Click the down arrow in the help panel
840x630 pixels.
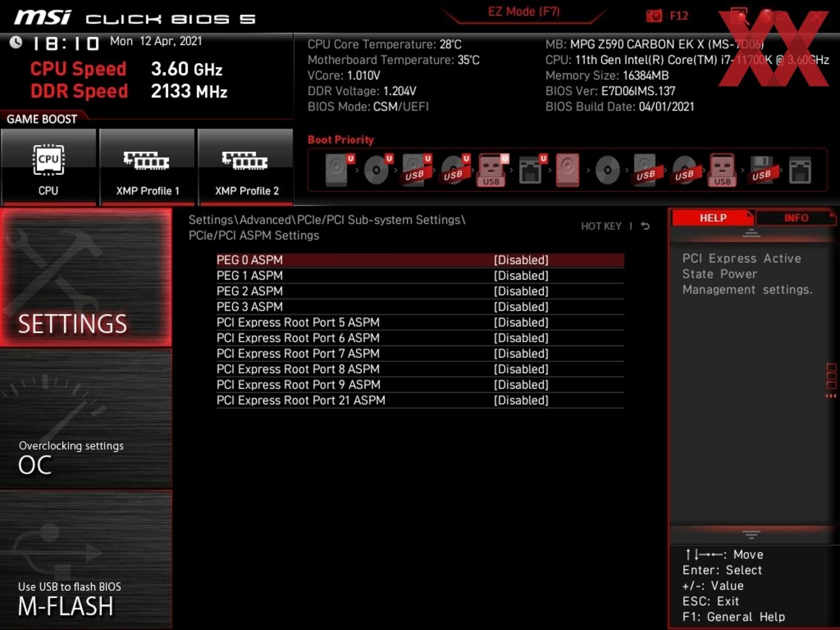point(751,534)
